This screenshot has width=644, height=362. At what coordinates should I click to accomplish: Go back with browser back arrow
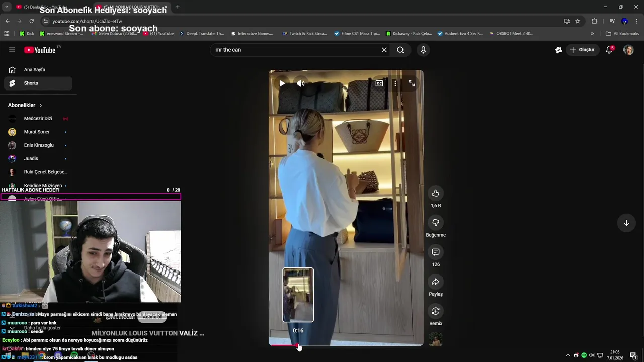(7, 21)
